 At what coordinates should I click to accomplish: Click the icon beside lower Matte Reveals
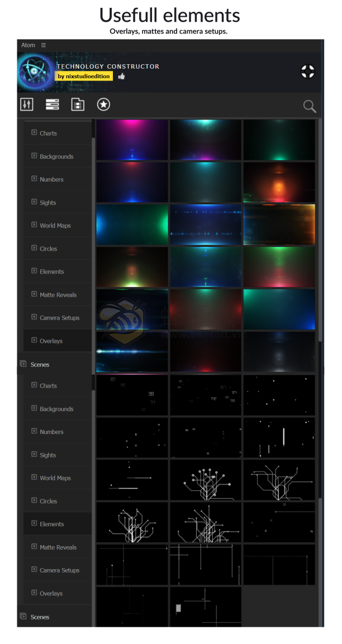[34, 547]
